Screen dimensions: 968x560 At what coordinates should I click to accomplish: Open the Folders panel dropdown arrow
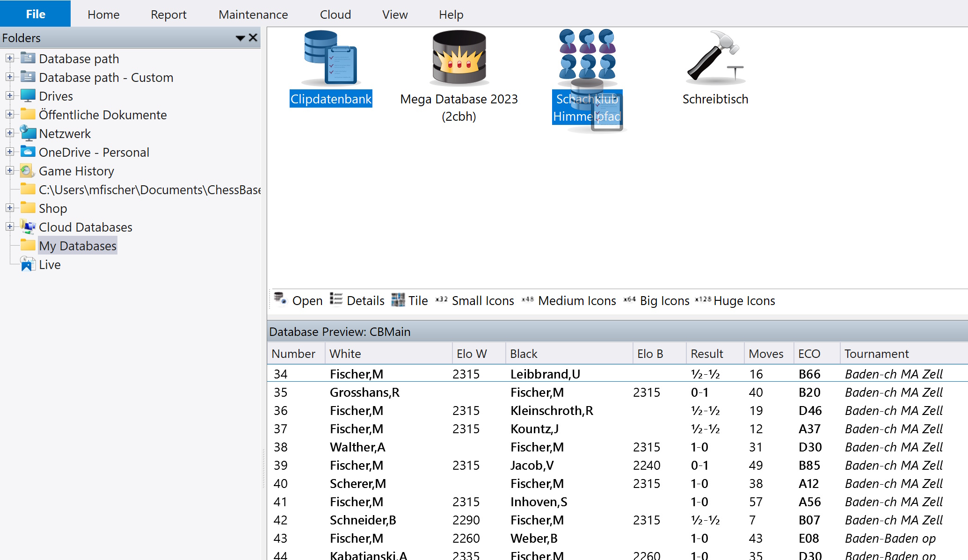coord(240,38)
